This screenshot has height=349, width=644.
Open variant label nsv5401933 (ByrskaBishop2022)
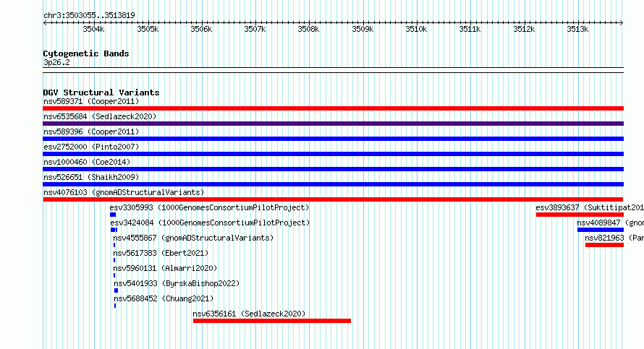tap(177, 283)
